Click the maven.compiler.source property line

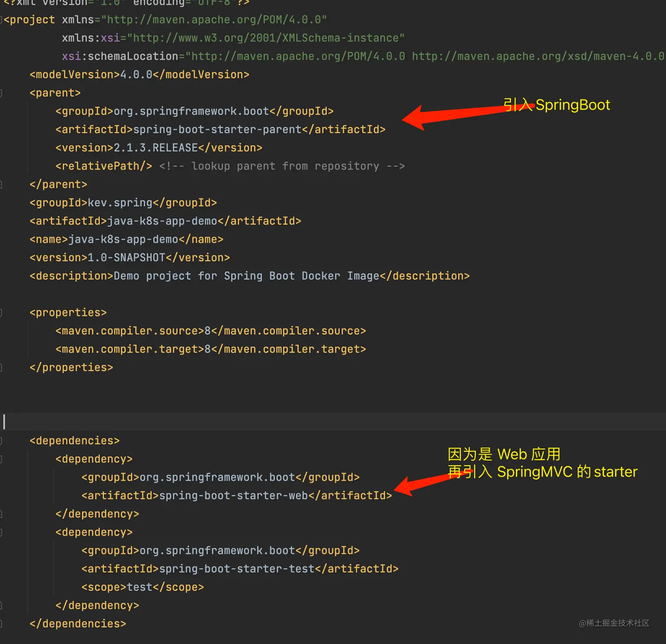tap(211, 331)
